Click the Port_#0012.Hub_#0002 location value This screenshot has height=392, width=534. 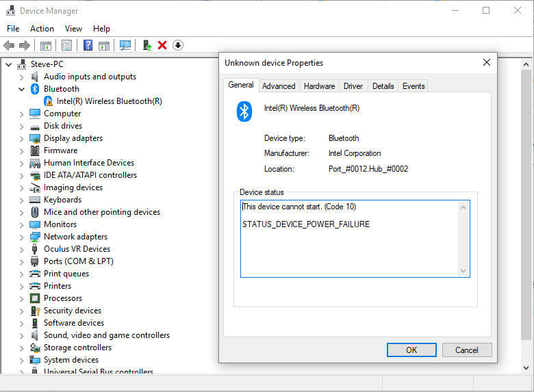(368, 169)
